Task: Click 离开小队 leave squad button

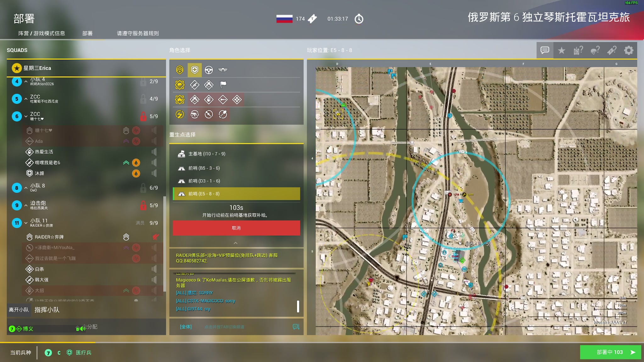Action: (x=19, y=310)
